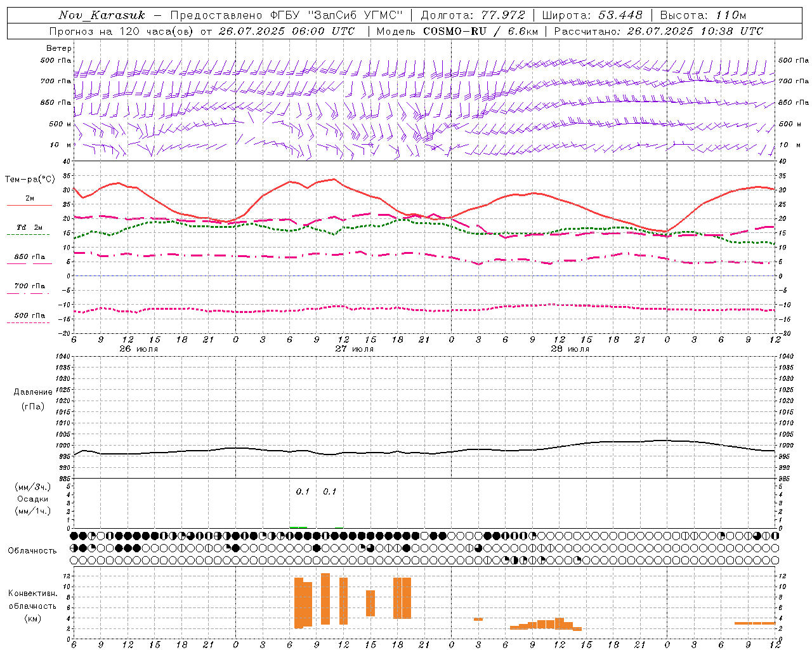
Task: Select the "10 м" wind level on the left axis
Action: tap(60, 145)
